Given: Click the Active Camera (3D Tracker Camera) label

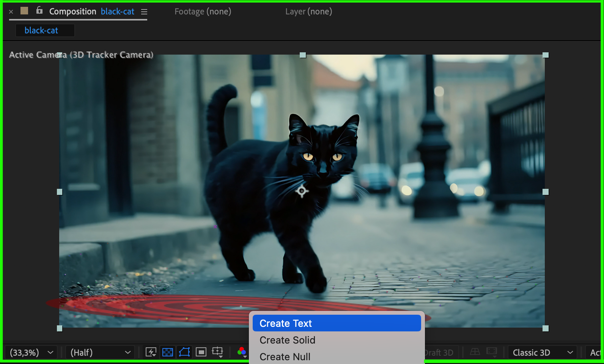Looking at the screenshot, I should tap(81, 55).
